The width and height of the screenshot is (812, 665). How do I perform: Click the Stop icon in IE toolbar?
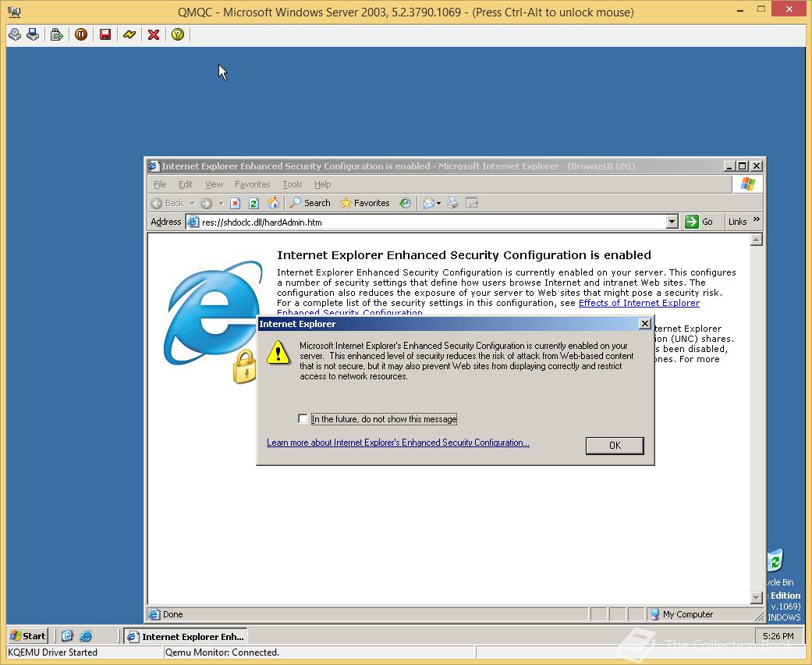tap(235, 203)
